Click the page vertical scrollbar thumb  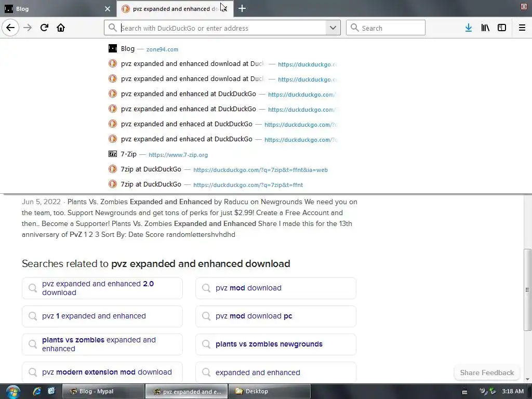pos(527,290)
